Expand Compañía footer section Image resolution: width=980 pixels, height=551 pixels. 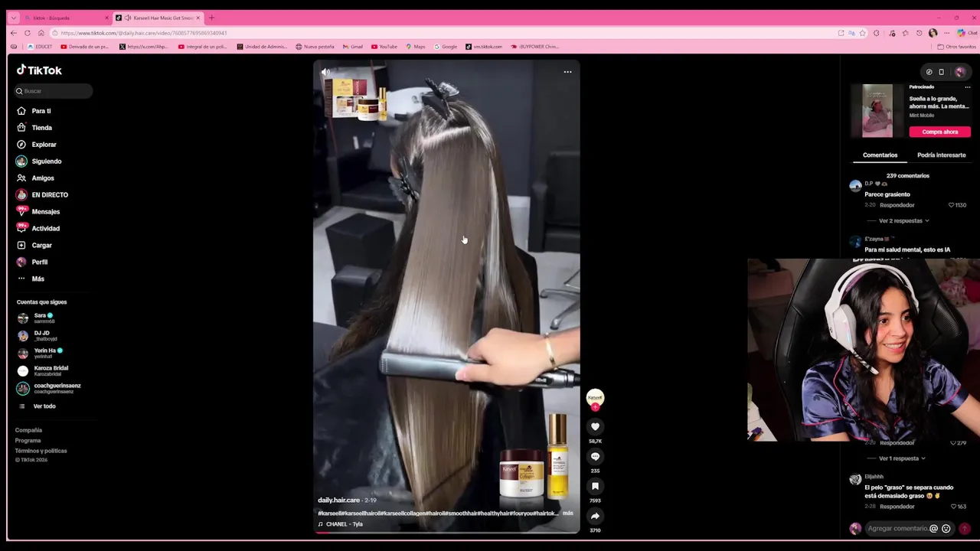click(28, 430)
